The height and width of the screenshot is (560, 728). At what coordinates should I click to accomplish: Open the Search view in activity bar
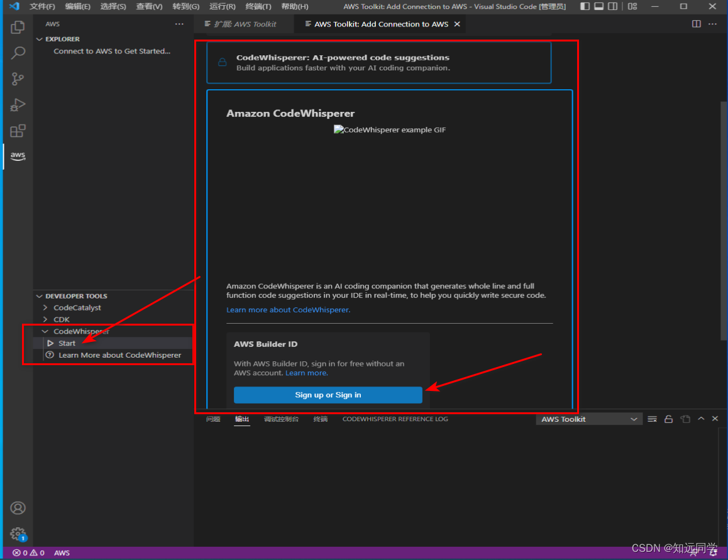pyautogui.click(x=18, y=53)
